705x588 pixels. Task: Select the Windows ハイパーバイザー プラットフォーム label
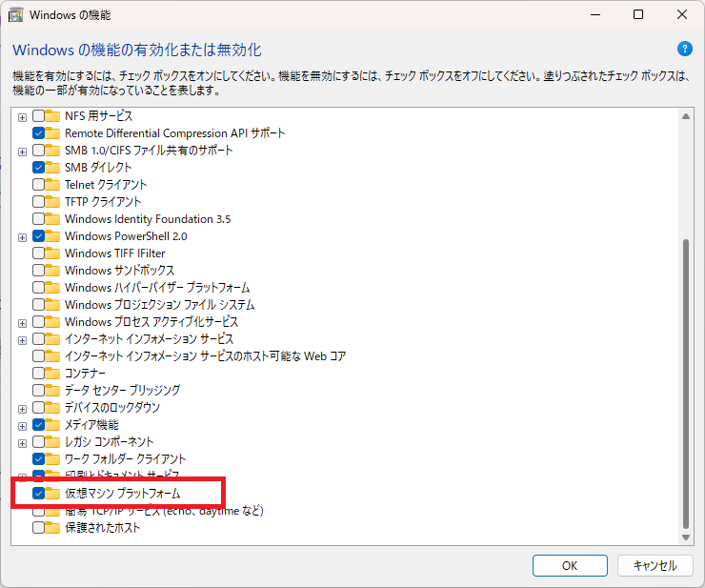coord(157,288)
